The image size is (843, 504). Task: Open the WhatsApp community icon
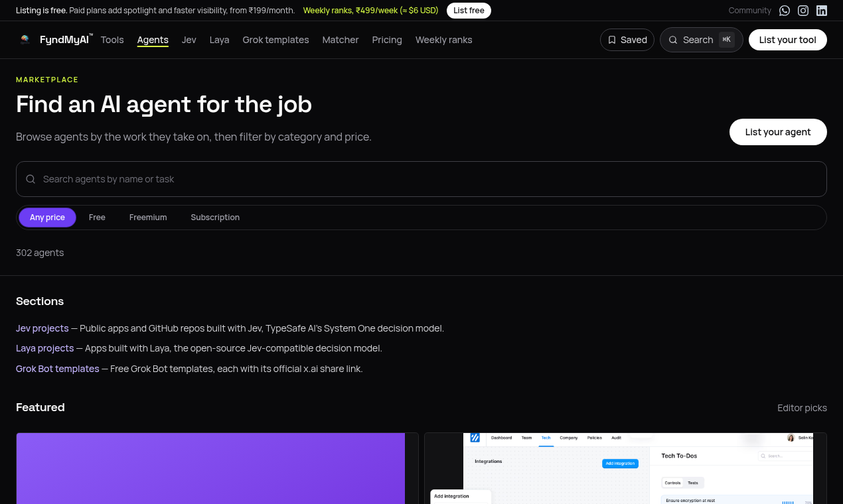[785, 11]
